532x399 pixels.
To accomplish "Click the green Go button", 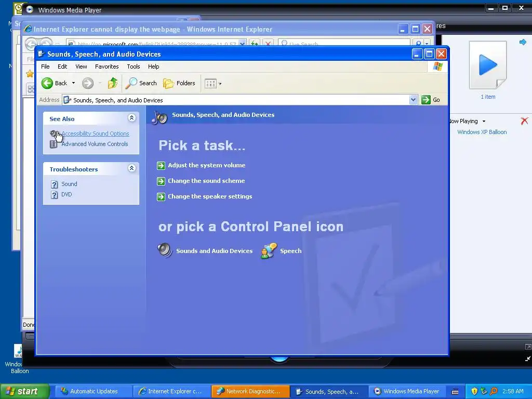I will (x=431, y=100).
